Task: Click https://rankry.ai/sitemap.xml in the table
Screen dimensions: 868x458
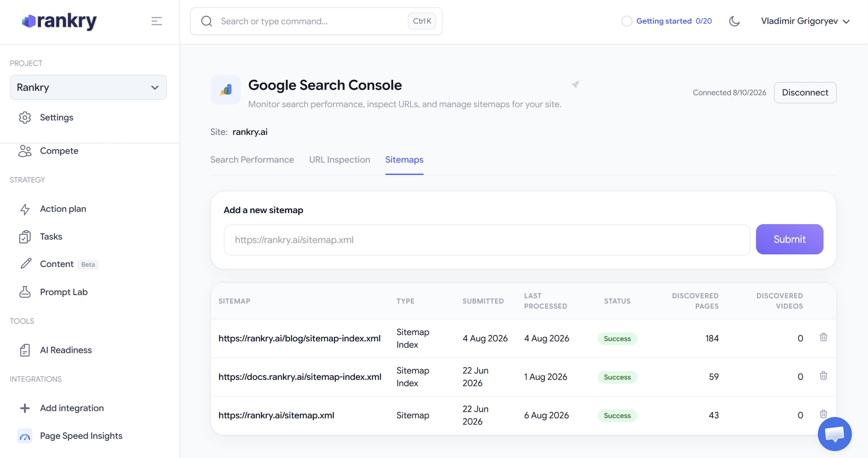Action: [276, 415]
